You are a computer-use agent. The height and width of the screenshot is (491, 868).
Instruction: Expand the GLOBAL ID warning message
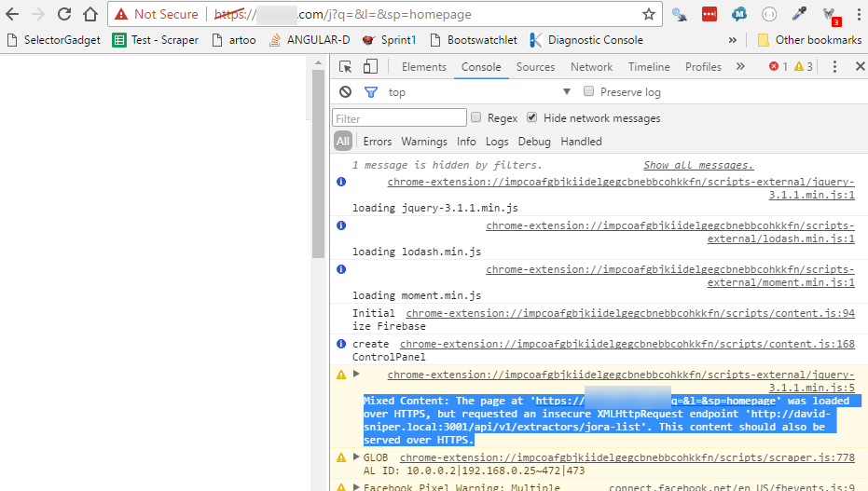pyautogui.click(x=356, y=457)
